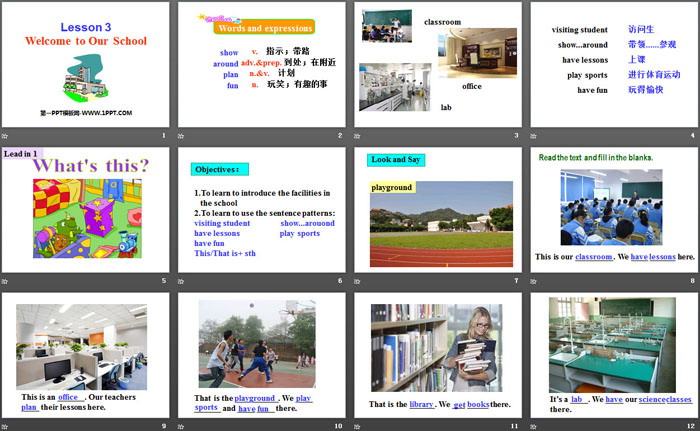Click the star icon beneath slide 4
700x431 pixels.
[x=535, y=133]
